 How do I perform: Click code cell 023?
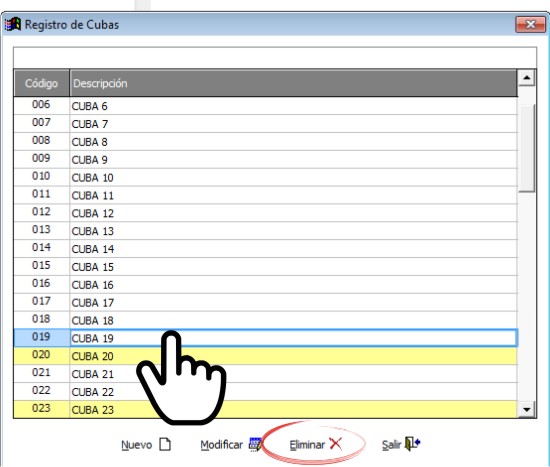click(41, 409)
